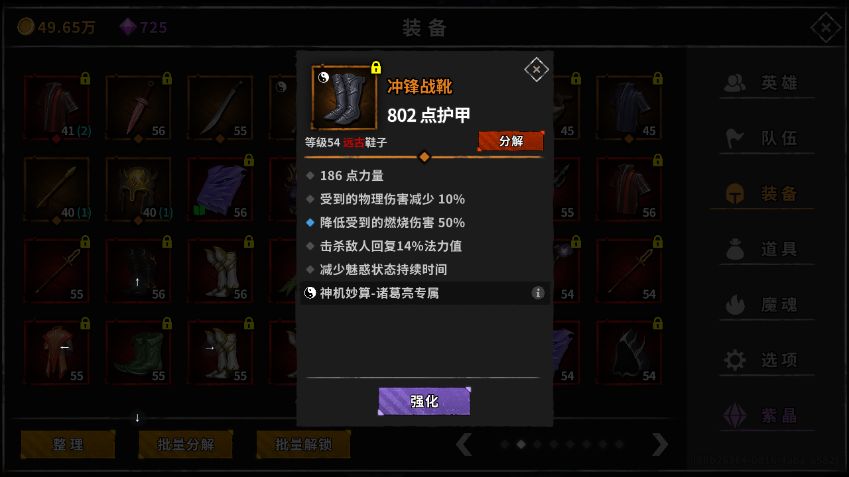Click the 批量解锁 batch unlock button
Viewport: 849px width, 477px height.
303,445
